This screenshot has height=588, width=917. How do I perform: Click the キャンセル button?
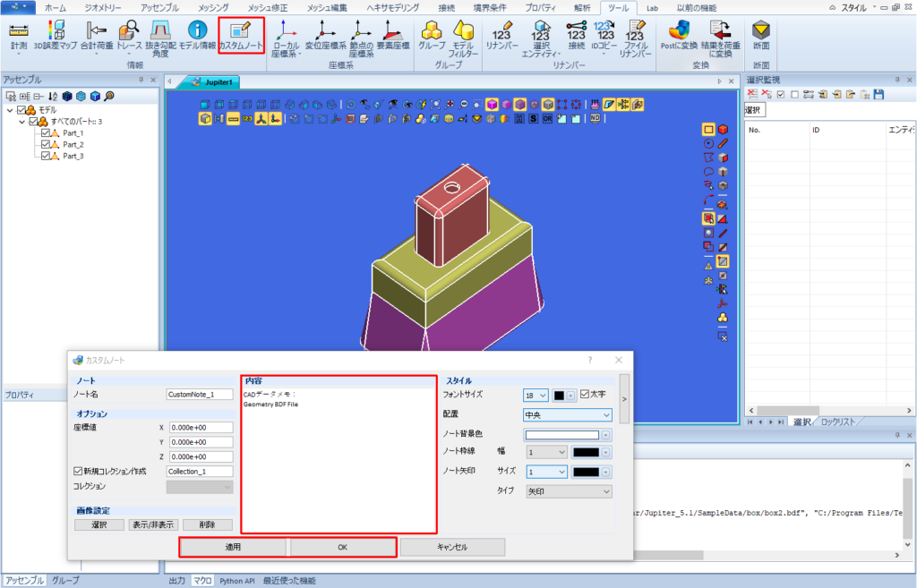click(x=452, y=547)
